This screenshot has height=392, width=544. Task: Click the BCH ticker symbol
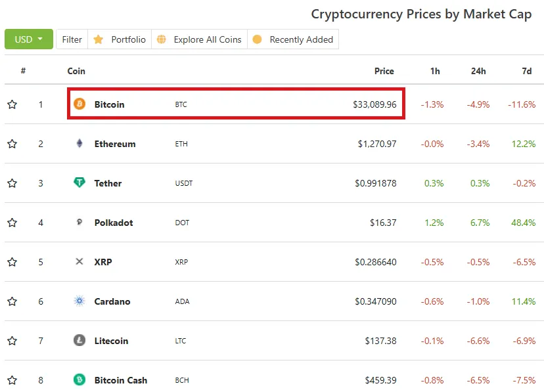(x=182, y=380)
